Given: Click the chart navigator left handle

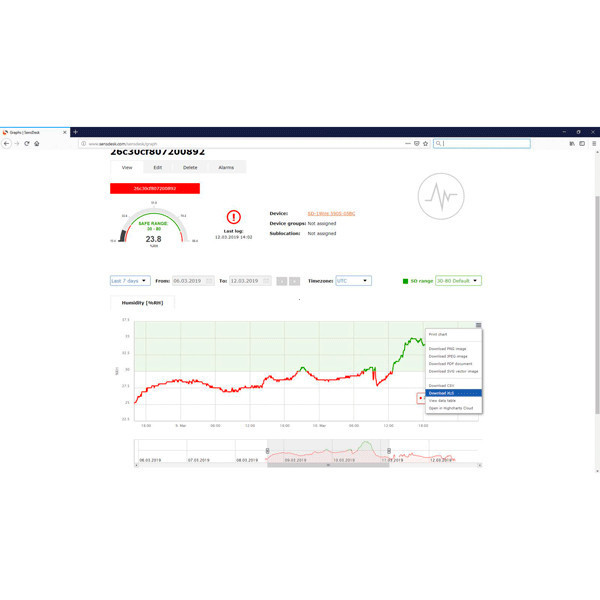Looking at the screenshot, I should click(267, 451).
